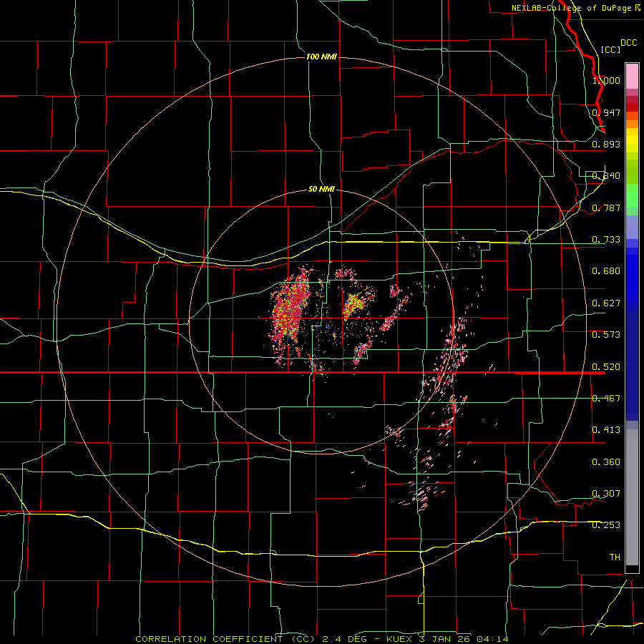Click the bright green segment of the color bar
This screenshot has height=644, width=644.
click(632, 195)
